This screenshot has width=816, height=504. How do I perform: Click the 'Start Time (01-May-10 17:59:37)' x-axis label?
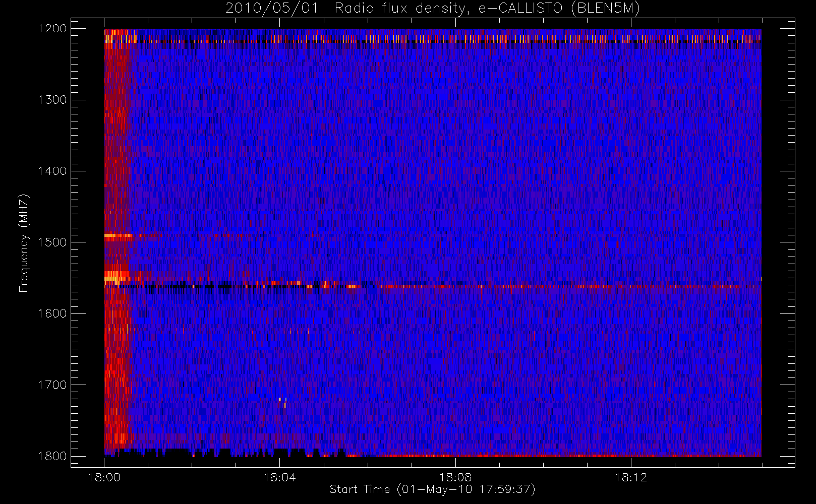click(432, 489)
